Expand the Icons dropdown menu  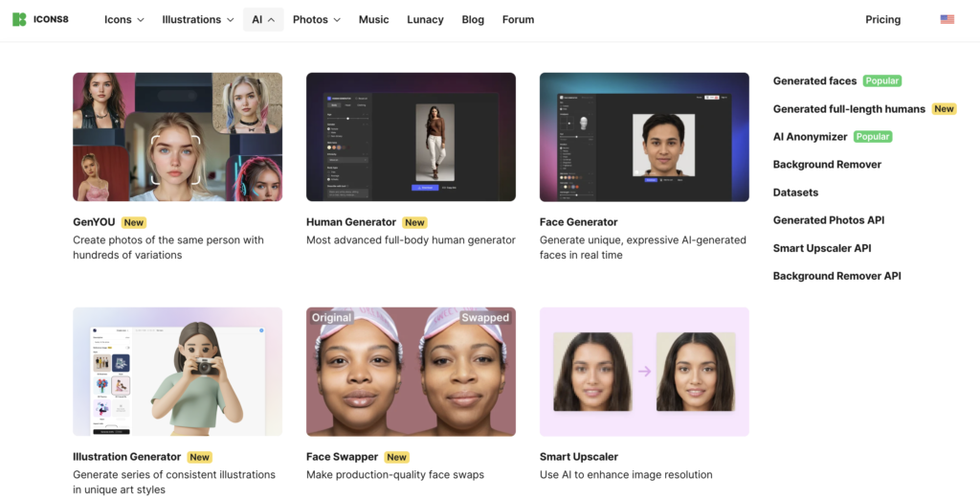(x=123, y=19)
